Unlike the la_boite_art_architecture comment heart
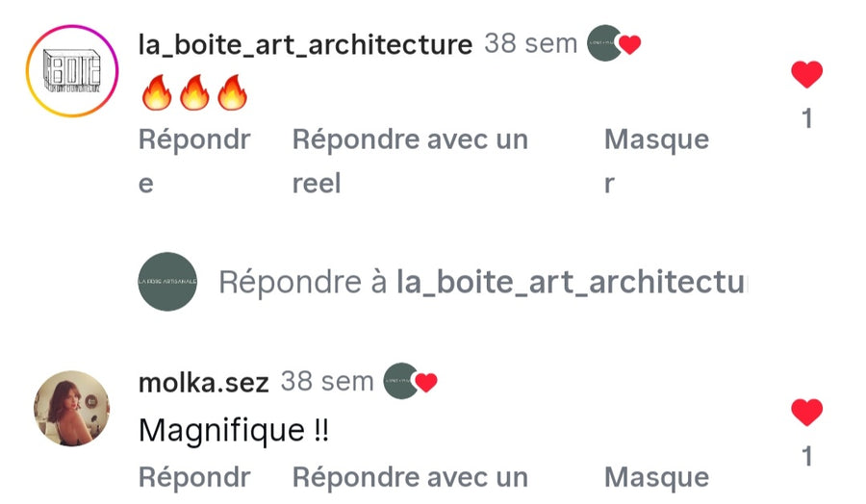The image size is (866, 504). click(806, 74)
